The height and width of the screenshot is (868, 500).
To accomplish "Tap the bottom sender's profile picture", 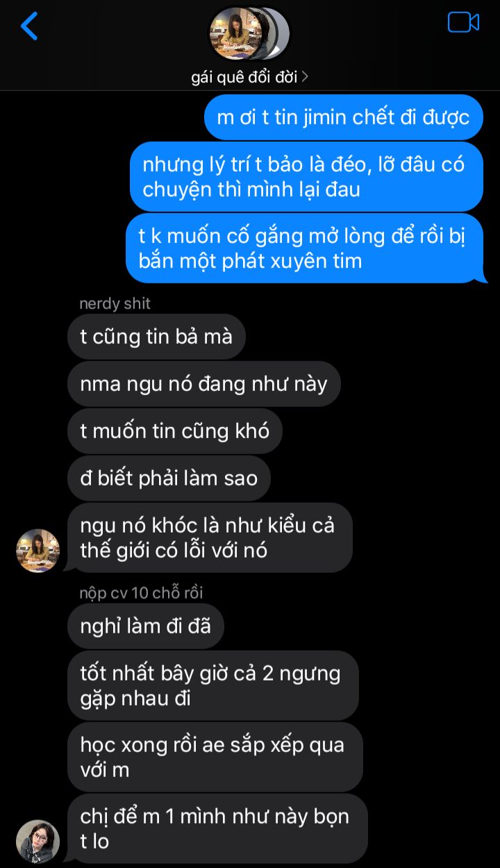I will point(37,841).
